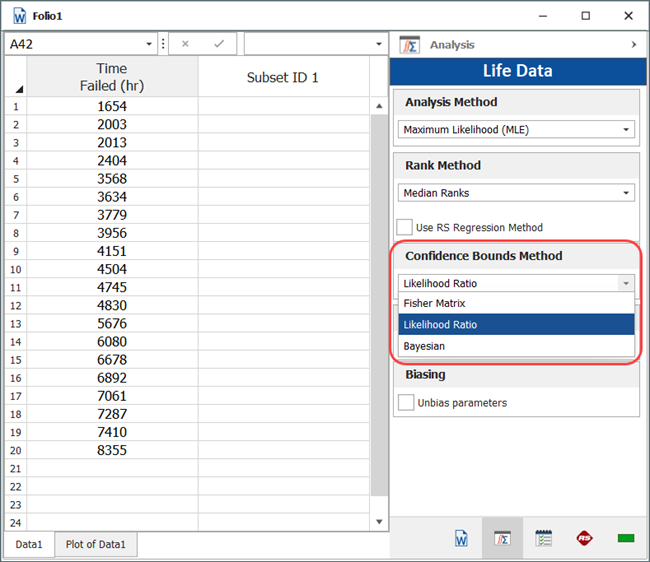Screen dimensions: 650x562
Task: Click the vertical scrollbar thumb
Action: [379, 305]
